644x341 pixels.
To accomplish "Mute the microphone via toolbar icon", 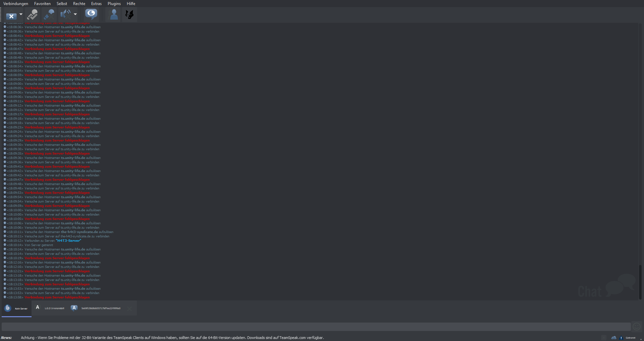I will (x=49, y=14).
